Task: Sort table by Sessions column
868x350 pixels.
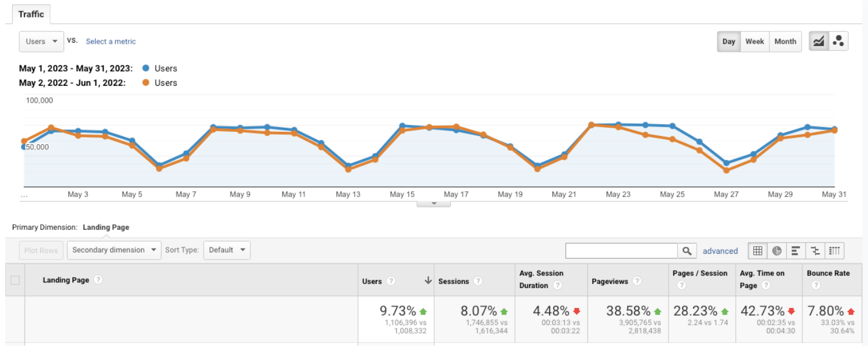Action: point(453,281)
